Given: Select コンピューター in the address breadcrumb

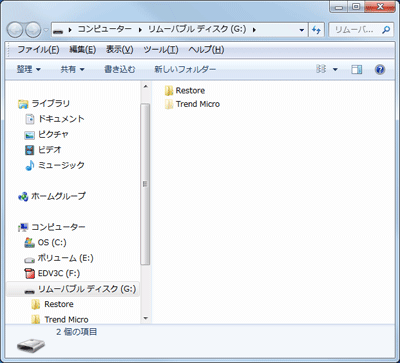Looking at the screenshot, I should point(105,29).
